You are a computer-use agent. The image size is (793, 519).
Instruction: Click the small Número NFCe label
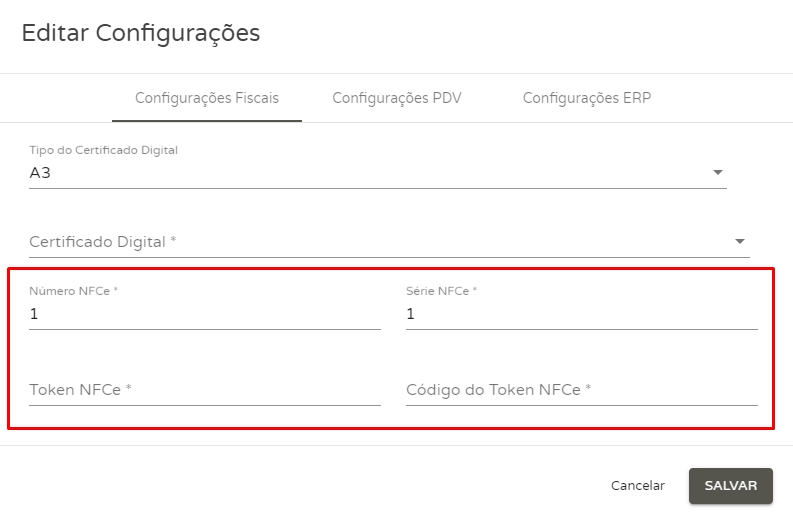[74, 291]
